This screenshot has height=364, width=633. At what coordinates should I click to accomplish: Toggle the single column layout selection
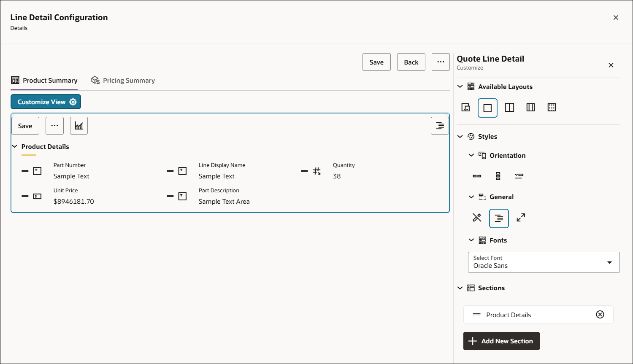coord(487,108)
